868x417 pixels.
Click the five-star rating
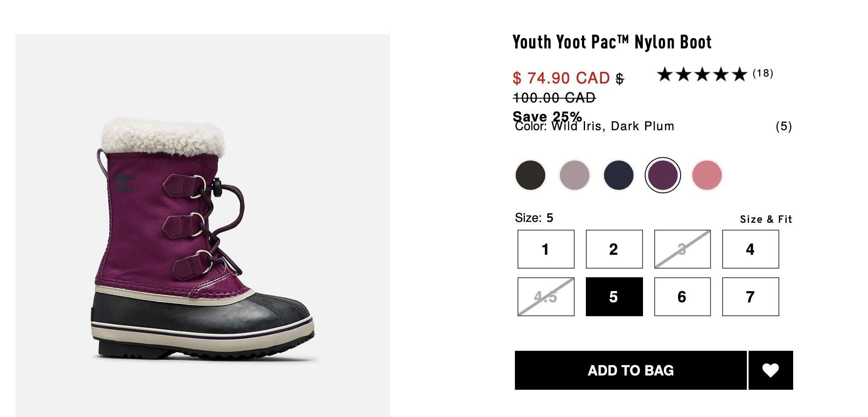click(x=701, y=74)
